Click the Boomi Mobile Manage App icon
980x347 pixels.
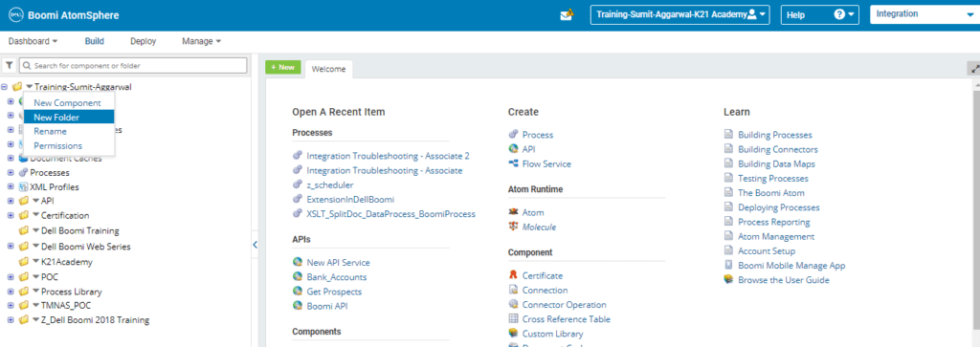coord(728,265)
